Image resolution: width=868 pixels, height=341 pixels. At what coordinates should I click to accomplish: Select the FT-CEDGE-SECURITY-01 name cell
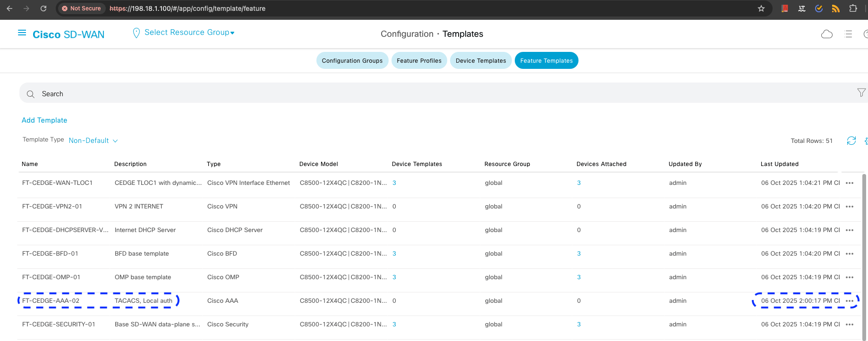[59, 324]
